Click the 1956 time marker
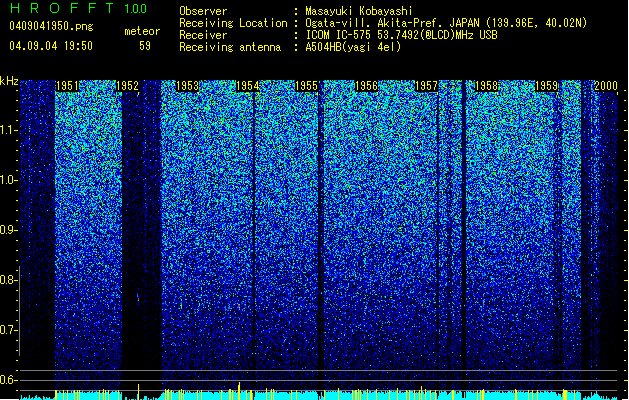 point(366,86)
